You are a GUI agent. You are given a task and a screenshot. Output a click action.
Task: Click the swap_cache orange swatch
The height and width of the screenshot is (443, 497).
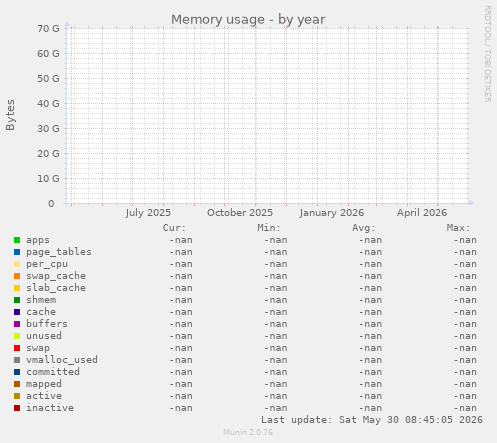(17, 276)
